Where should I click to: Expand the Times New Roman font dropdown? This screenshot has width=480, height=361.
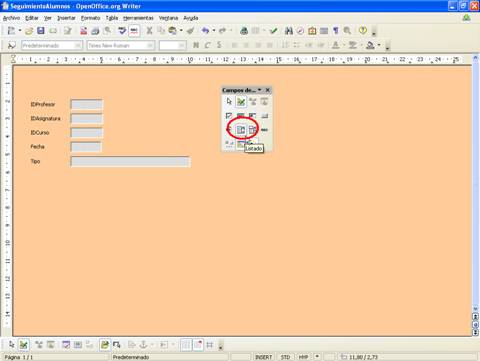click(151, 45)
